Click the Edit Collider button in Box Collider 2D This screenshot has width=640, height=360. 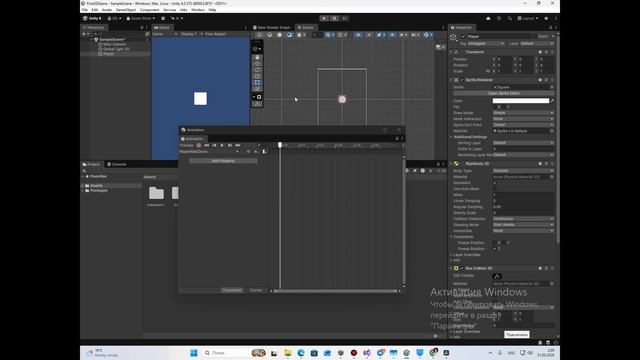[497, 276]
